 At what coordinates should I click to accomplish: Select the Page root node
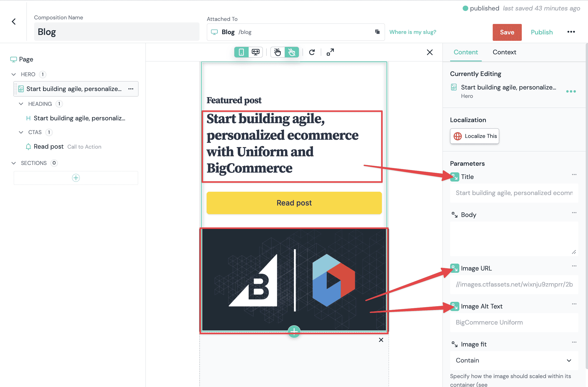point(22,59)
